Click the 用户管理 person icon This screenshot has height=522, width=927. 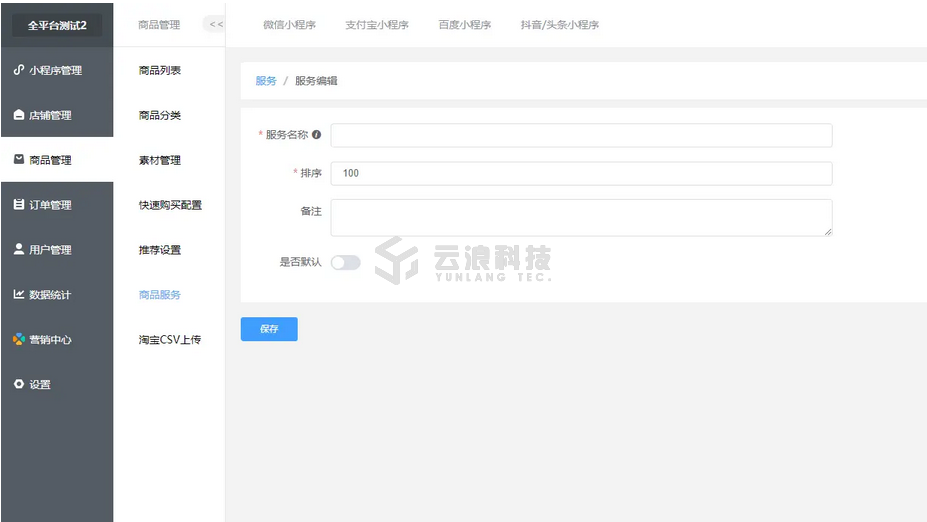18,250
